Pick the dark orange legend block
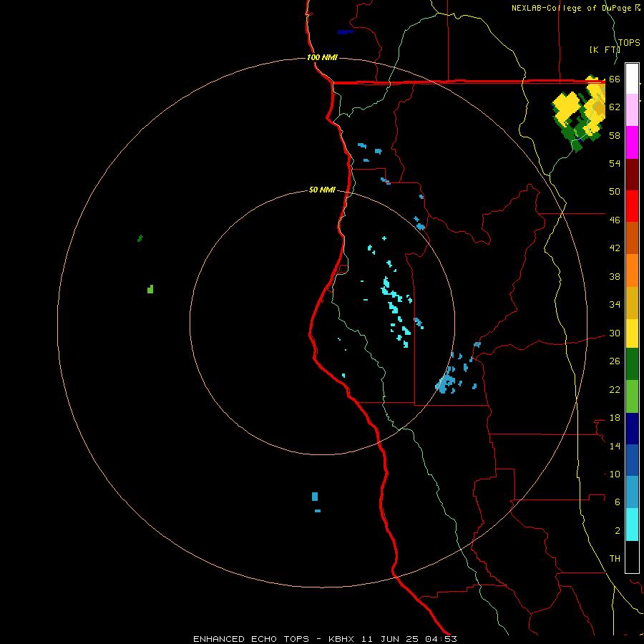The image size is (644, 644). tap(632, 238)
